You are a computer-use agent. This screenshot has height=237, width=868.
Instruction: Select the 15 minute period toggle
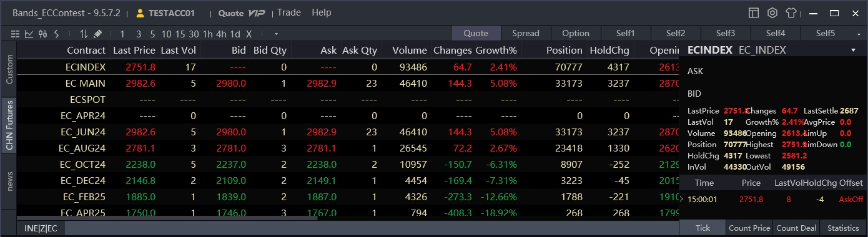pos(180,34)
